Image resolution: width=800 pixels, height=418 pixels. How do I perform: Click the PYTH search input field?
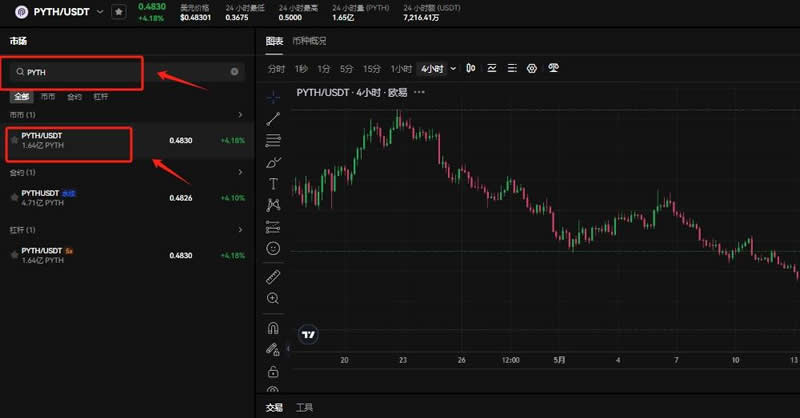(x=120, y=72)
